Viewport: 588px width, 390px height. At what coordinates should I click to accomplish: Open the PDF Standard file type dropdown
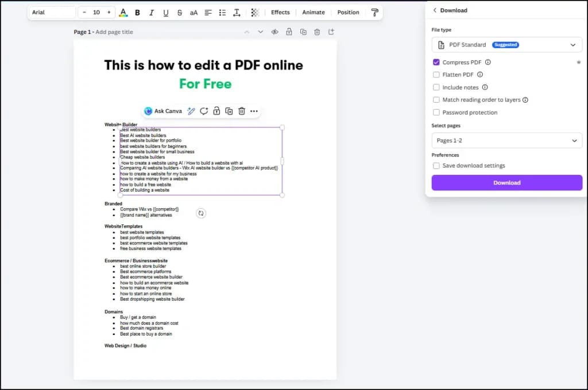(506, 45)
